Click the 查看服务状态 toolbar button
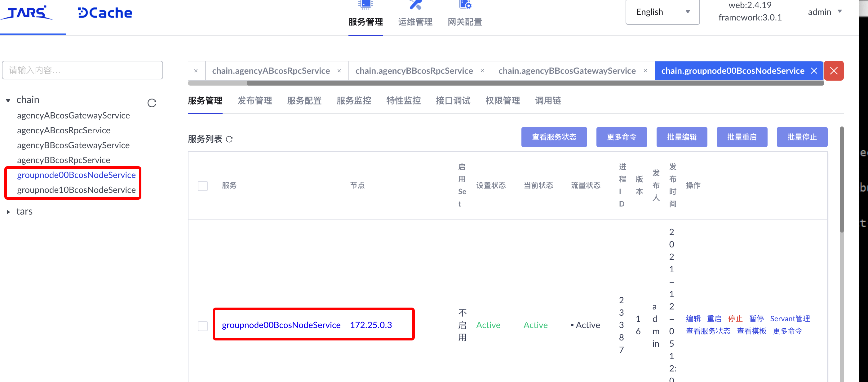The image size is (868, 382). (554, 137)
